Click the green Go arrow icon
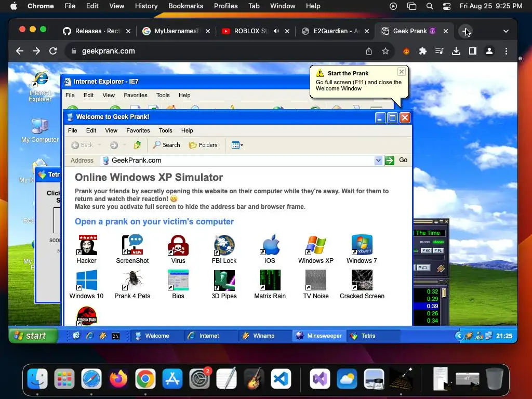This screenshot has width=532, height=399. [x=390, y=161]
